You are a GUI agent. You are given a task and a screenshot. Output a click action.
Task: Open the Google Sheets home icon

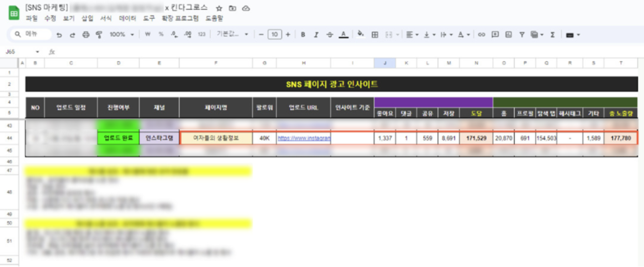(x=14, y=13)
